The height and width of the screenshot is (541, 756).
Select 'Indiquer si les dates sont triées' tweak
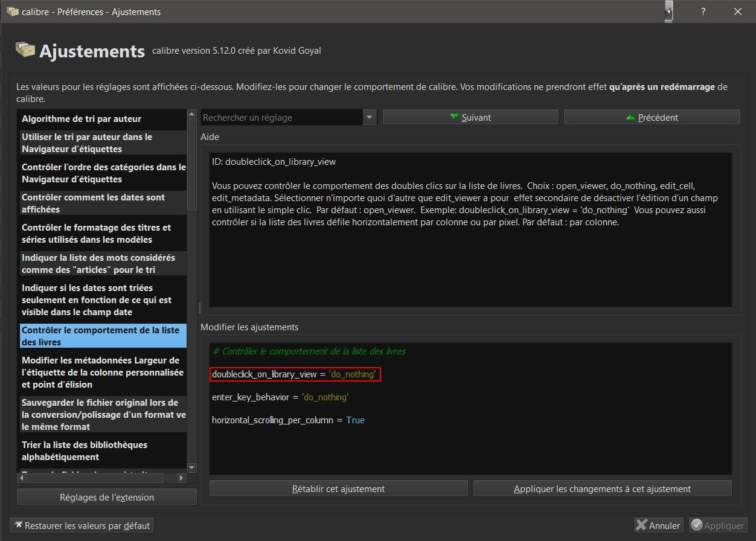[103, 300]
